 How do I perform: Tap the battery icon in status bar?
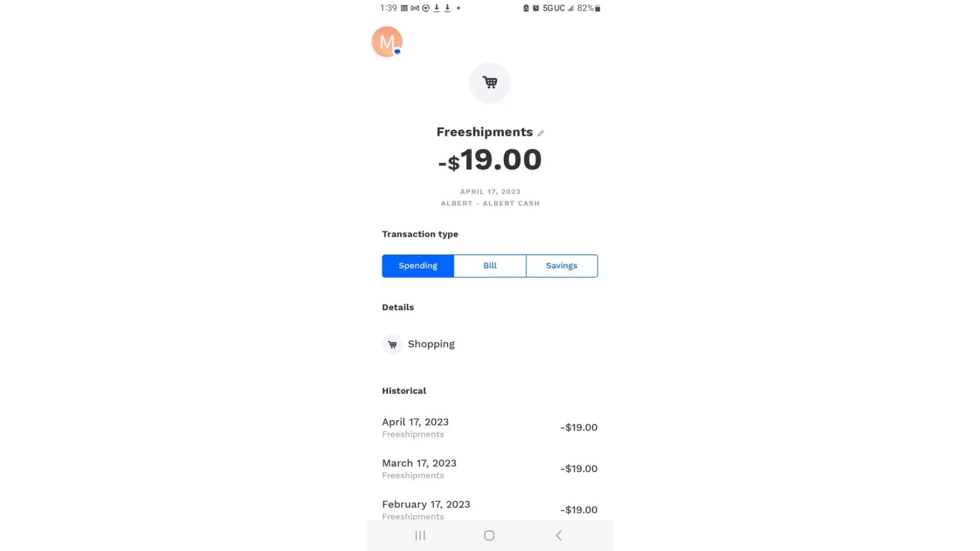click(x=597, y=8)
